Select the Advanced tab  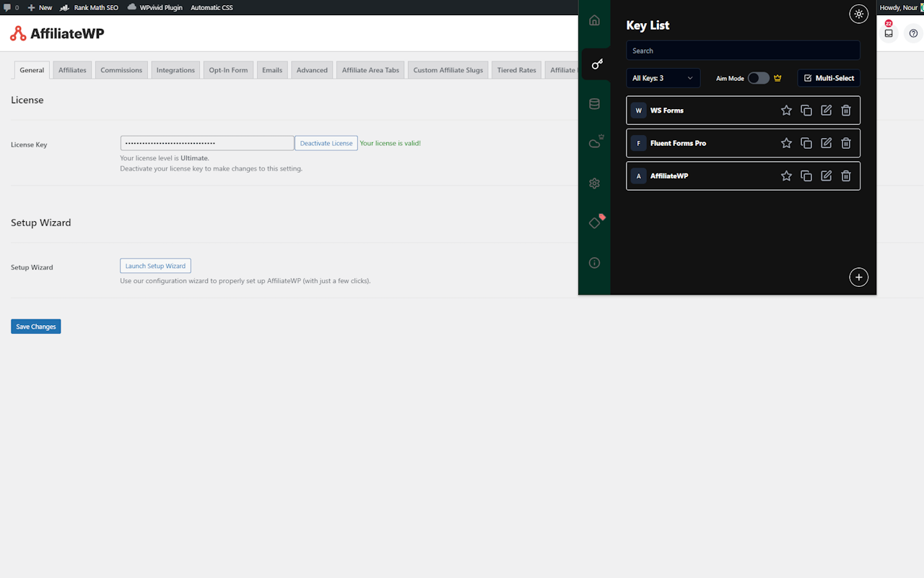tap(312, 70)
